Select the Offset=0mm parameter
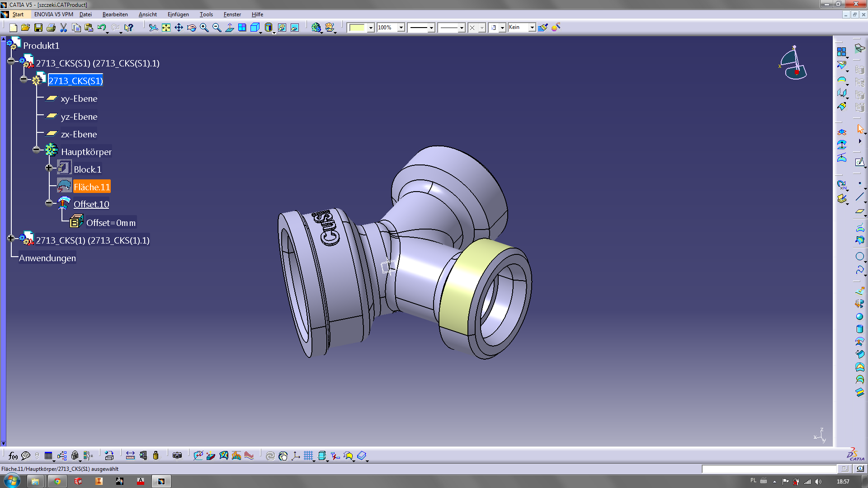This screenshot has width=868, height=488. coord(111,223)
